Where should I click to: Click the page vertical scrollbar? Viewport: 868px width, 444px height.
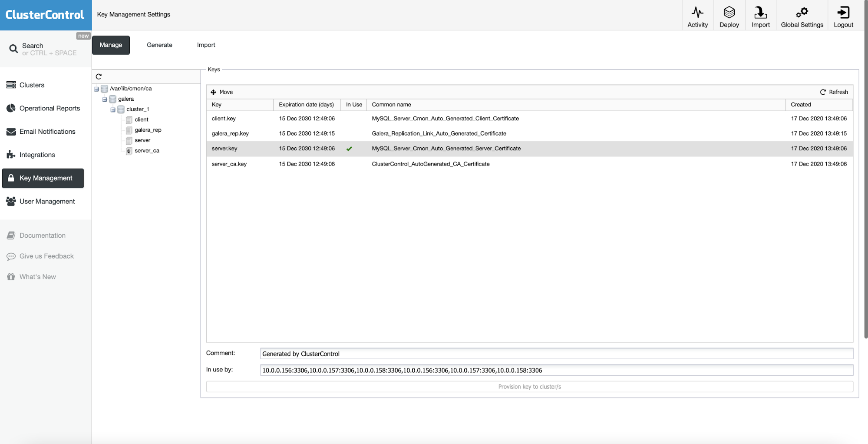point(866,169)
